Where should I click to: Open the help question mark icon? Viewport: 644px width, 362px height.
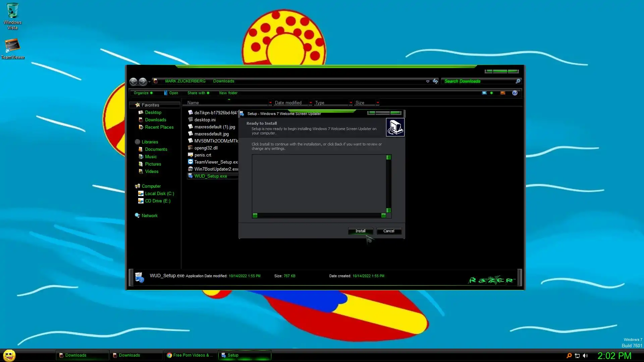pos(515,93)
